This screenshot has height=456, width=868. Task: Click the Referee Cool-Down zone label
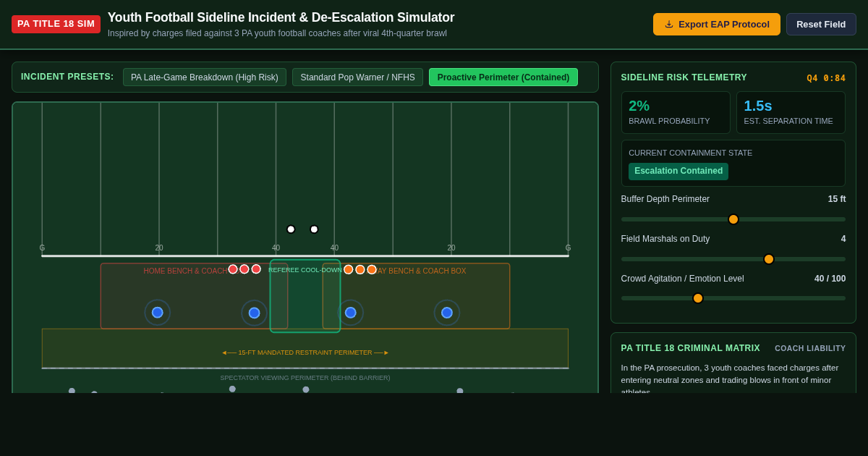[x=305, y=270]
